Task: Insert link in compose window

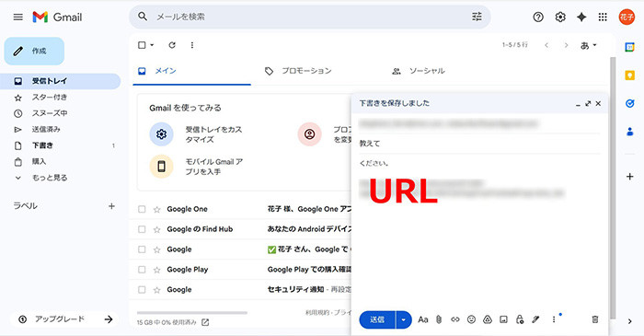Action: [x=455, y=319]
